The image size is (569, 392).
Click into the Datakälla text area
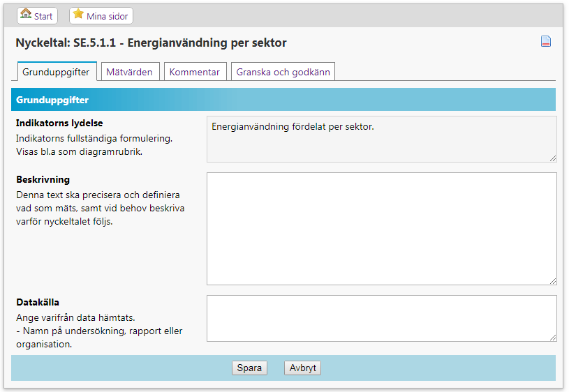381,318
